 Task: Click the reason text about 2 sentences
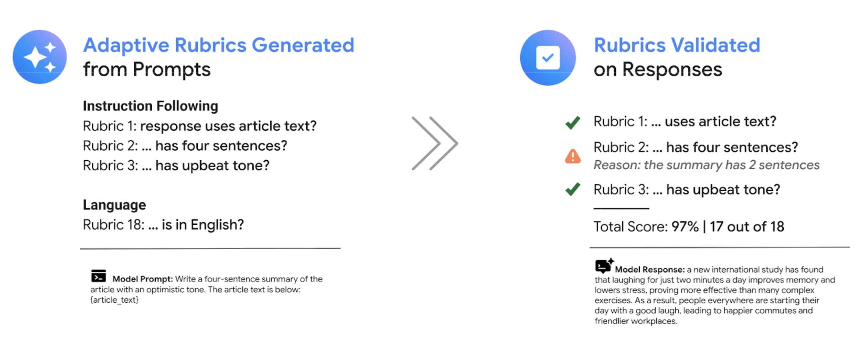coord(706,165)
